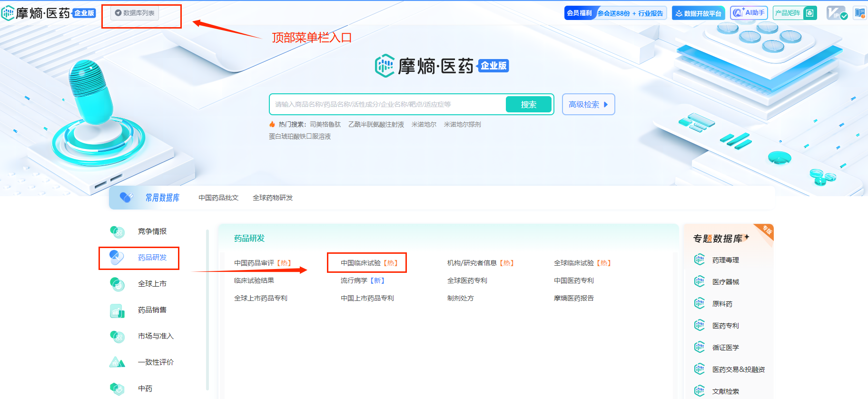This screenshot has height=399, width=868.
Task: Open the 药理毒理 special database
Action: coord(726,260)
